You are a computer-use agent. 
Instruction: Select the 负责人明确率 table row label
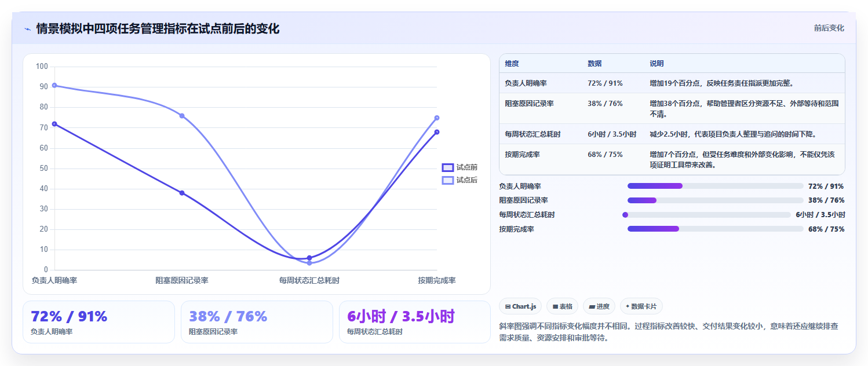click(x=526, y=83)
